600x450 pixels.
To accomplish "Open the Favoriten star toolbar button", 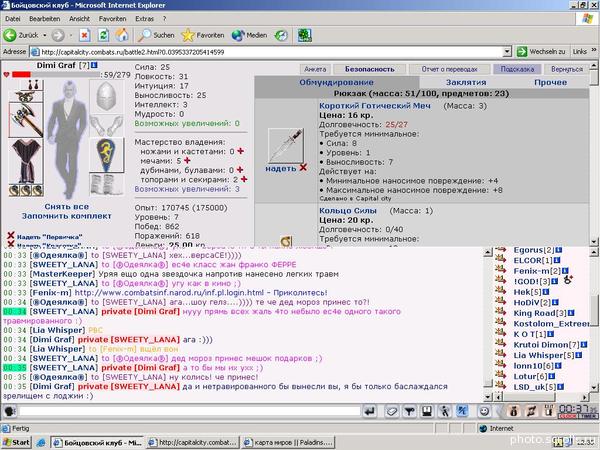I will [203, 35].
